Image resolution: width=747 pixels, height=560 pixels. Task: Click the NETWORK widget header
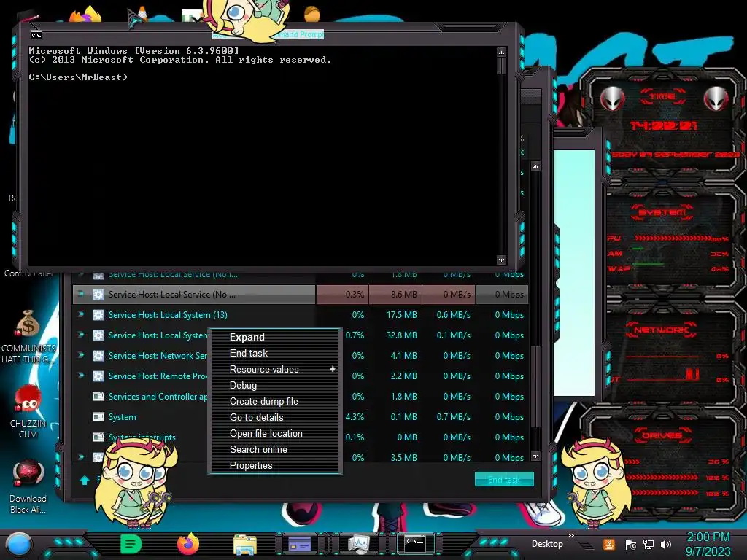[661, 330]
